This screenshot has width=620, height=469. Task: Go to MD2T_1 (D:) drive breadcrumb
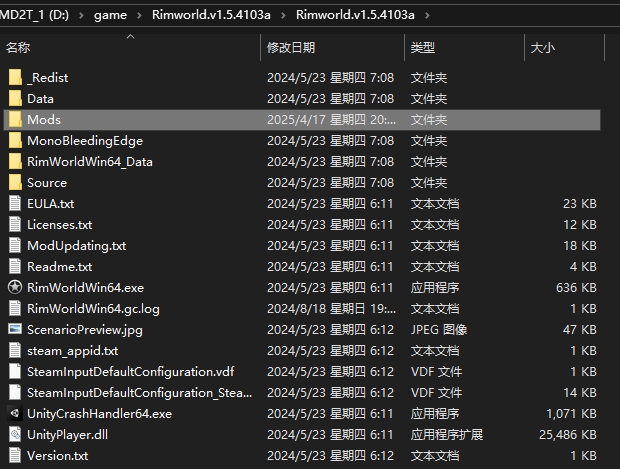(x=34, y=15)
